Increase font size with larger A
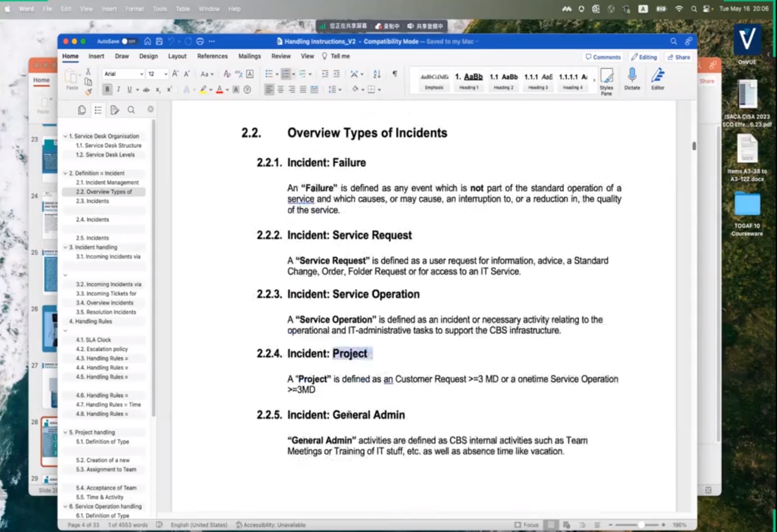 pos(175,74)
